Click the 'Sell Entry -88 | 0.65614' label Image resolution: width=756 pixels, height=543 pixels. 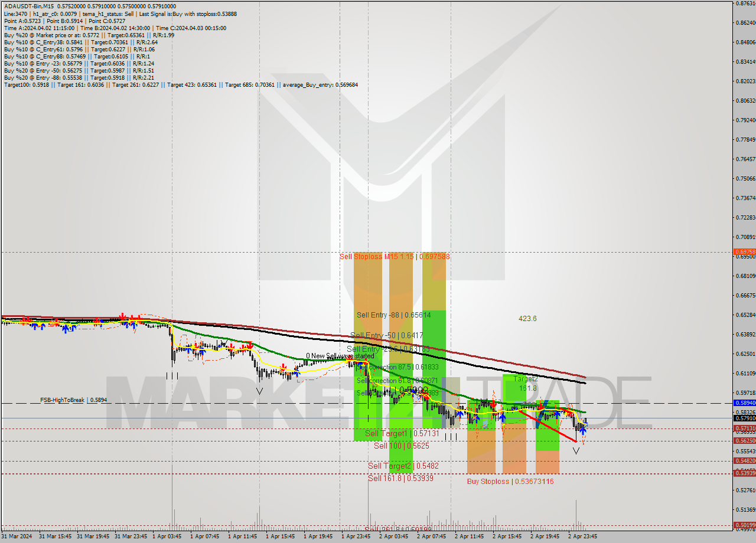click(x=394, y=315)
